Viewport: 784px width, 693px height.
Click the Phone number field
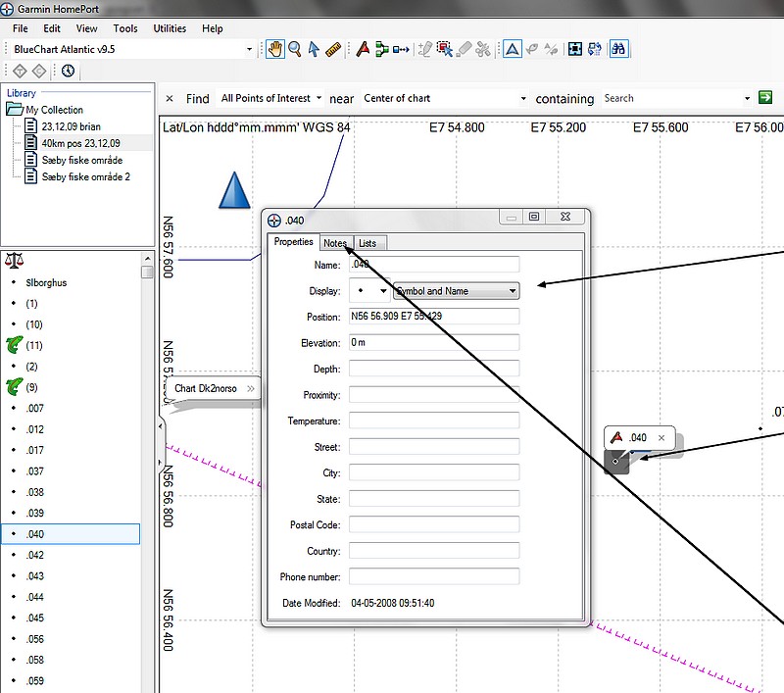coord(434,576)
